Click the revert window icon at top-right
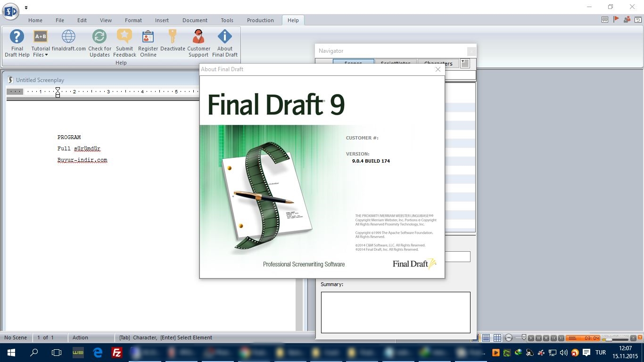This screenshot has width=644, height=362. click(x=637, y=20)
